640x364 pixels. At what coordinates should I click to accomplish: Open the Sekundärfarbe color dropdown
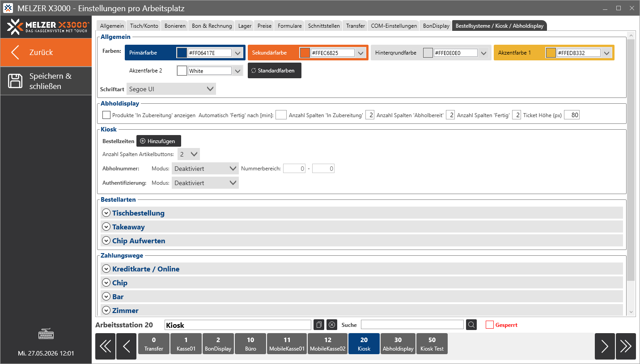[360, 53]
